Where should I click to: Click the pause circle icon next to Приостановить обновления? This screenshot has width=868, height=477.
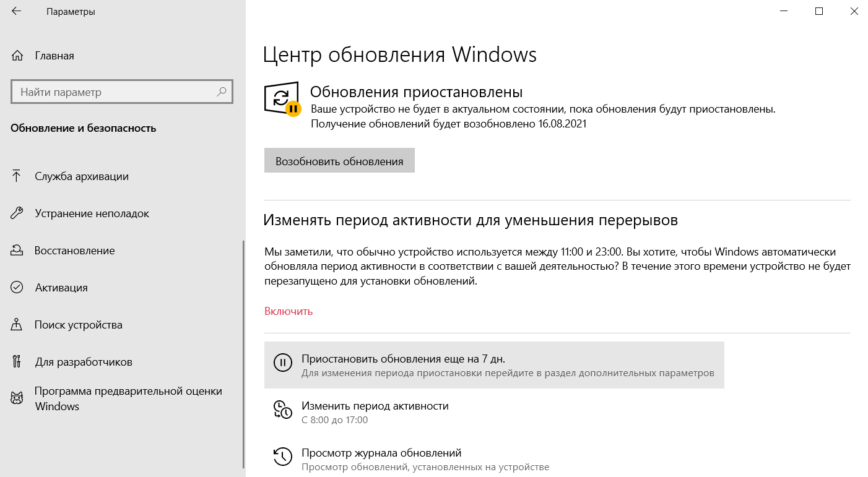282,363
